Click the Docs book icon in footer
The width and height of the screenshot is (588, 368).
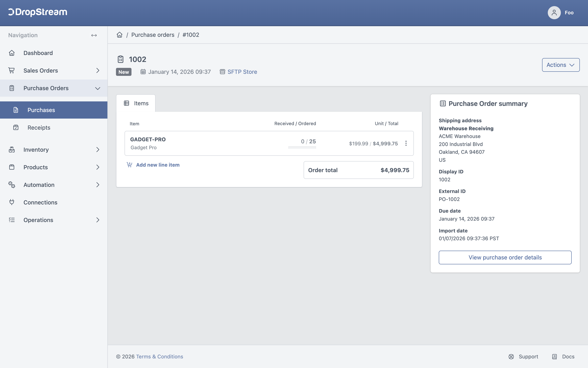coord(555,357)
